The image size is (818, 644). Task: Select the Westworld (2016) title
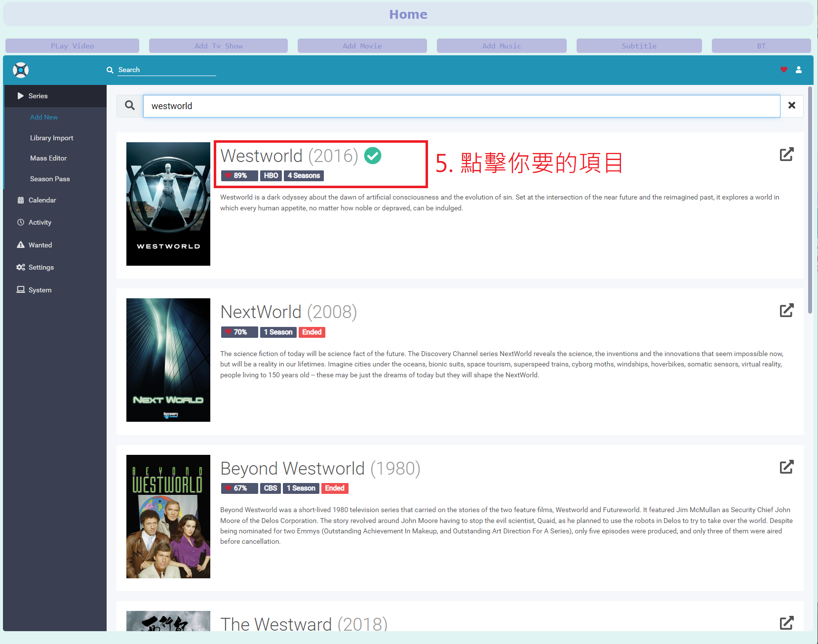(x=289, y=156)
